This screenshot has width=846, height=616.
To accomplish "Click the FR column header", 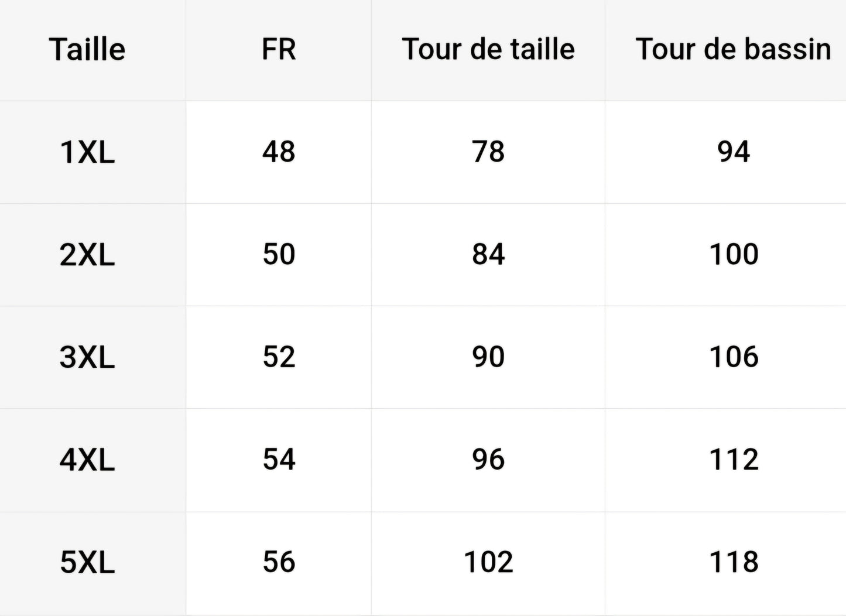I will [x=279, y=49].
